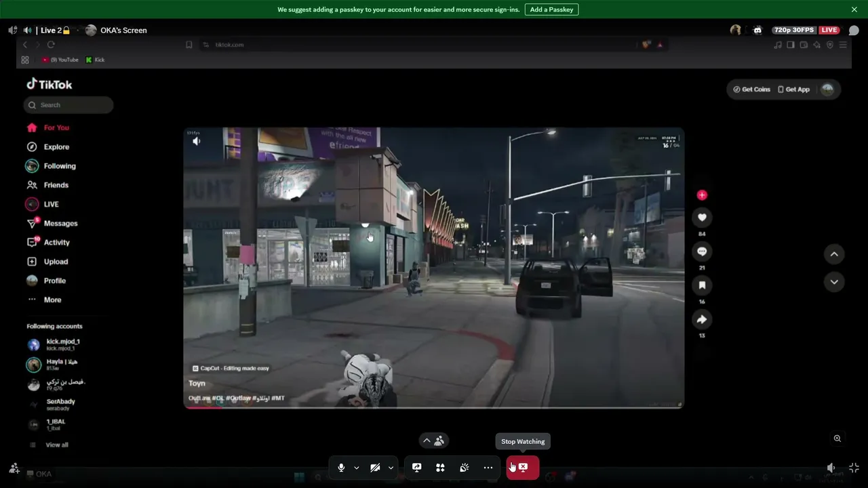This screenshot has width=868, height=488.
Task: Reload the page in the shared browser
Action: 51,45
